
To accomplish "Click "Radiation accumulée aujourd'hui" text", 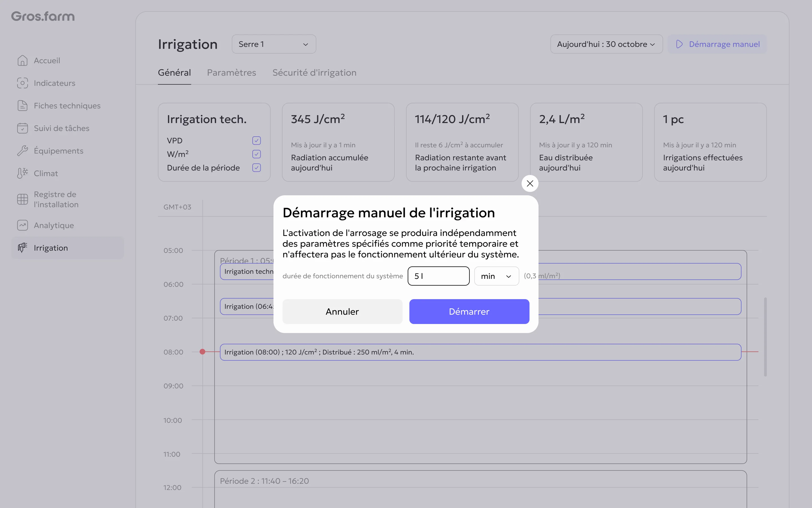I will tap(330, 163).
